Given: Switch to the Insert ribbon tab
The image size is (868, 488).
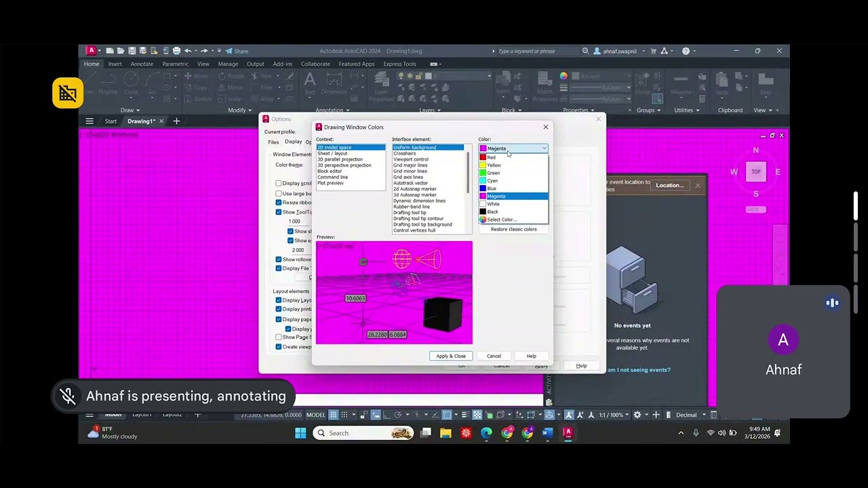Looking at the screenshot, I should coord(115,64).
